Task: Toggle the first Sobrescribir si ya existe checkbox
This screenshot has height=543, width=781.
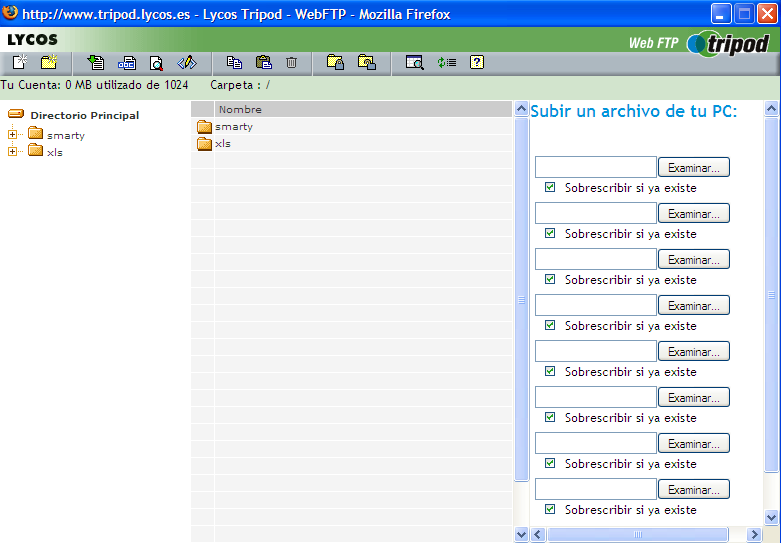Action: pyautogui.click(x=550, y=187)
